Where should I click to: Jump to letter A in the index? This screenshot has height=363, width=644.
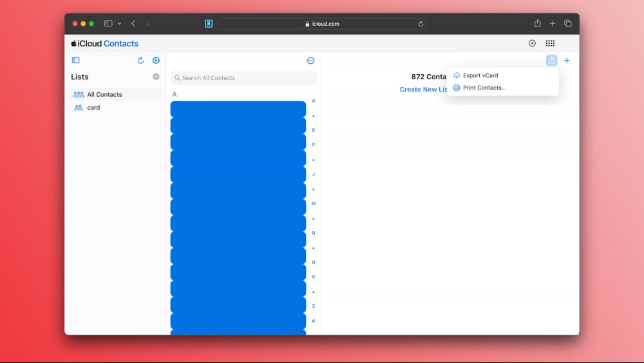coord(314,101)
